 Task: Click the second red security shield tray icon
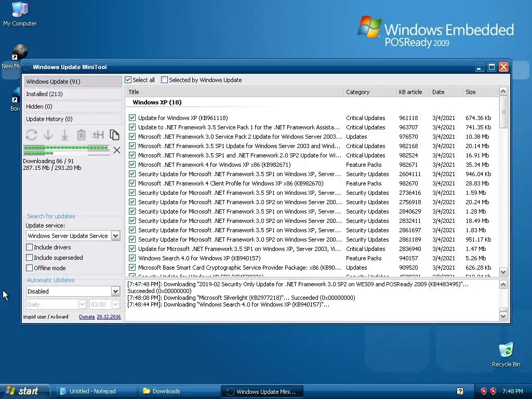[x=494, y=391]
